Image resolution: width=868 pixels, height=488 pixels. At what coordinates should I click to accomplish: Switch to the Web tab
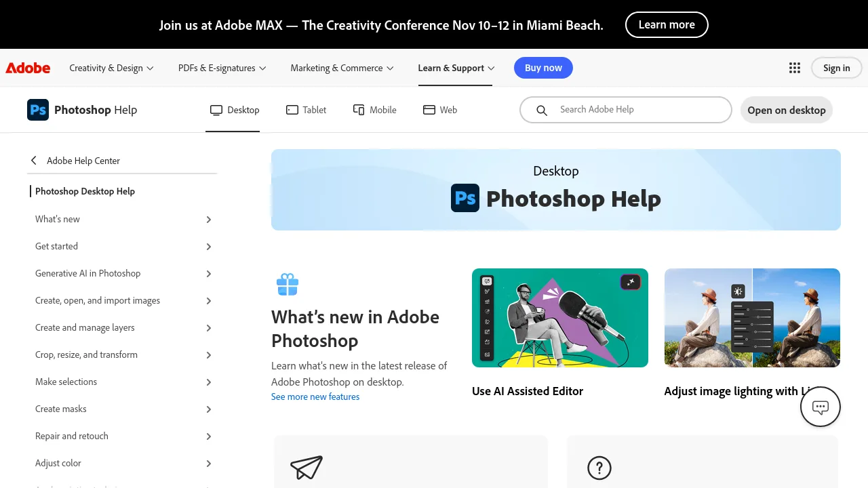pos(440,110)
